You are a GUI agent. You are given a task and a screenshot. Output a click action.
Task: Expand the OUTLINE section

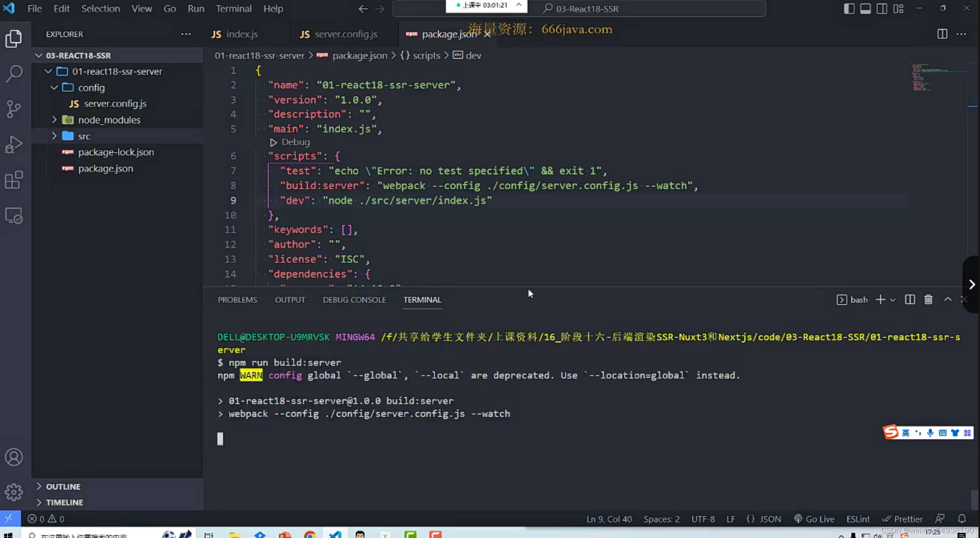[x=39, y=486]
